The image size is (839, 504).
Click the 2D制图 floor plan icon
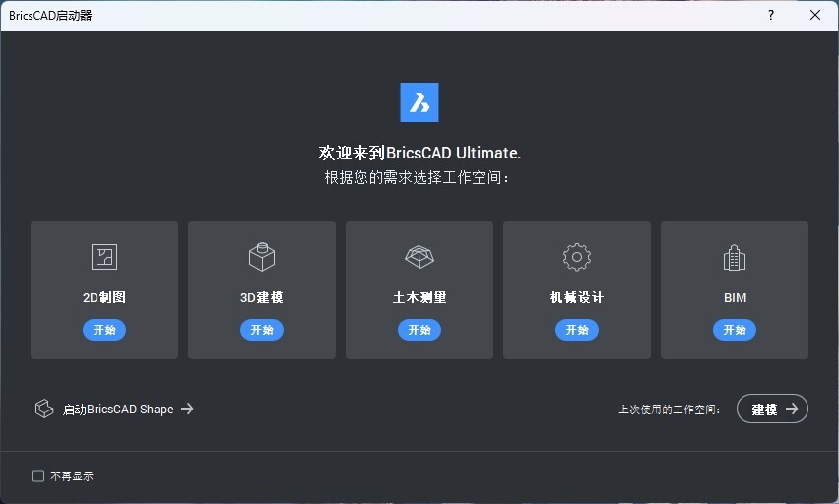click(x=103, y=257)
